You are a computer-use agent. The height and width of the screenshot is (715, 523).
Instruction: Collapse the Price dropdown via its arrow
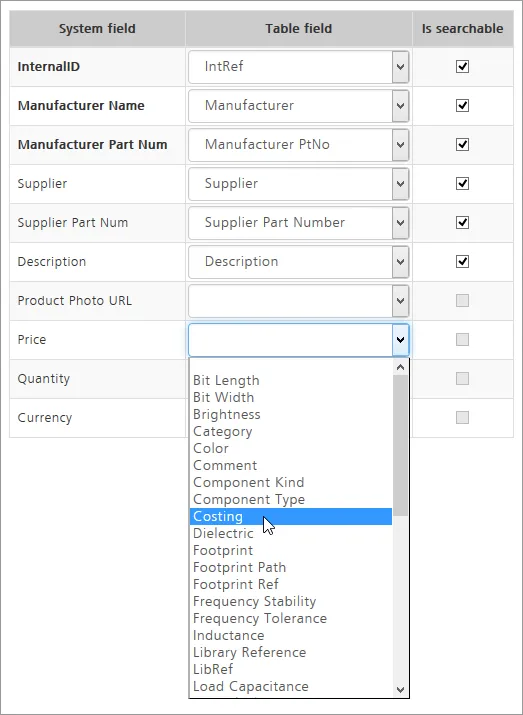(400, 340)
